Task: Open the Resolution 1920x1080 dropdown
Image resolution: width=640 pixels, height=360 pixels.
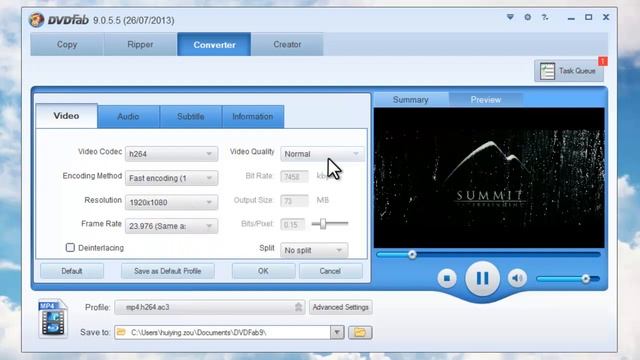Action: pyautogui.click(x=171, y=202)
